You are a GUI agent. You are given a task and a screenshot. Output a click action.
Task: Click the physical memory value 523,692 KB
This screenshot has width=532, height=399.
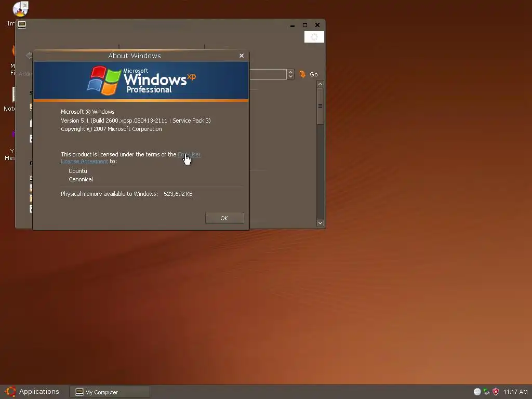[178, 194]
